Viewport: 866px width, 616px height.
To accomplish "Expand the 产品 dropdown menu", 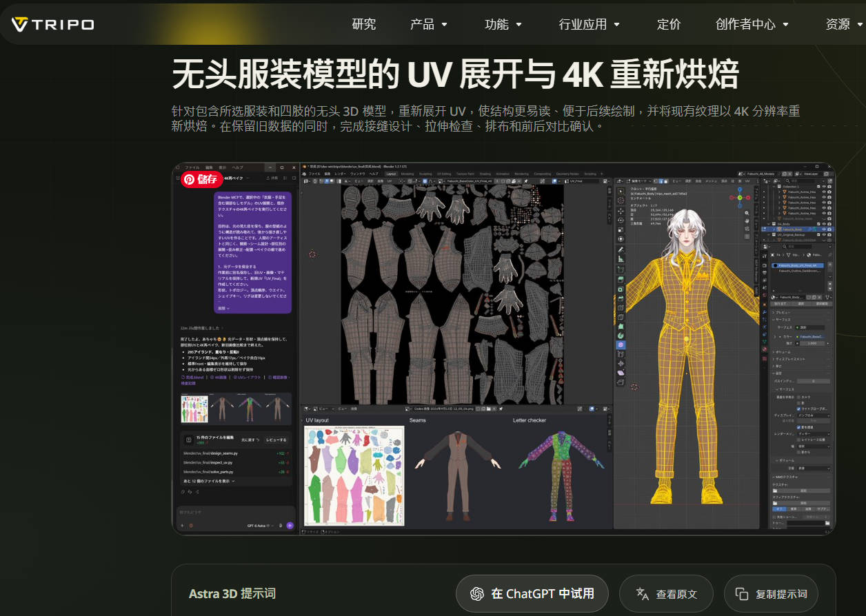I will pos(429,24).
